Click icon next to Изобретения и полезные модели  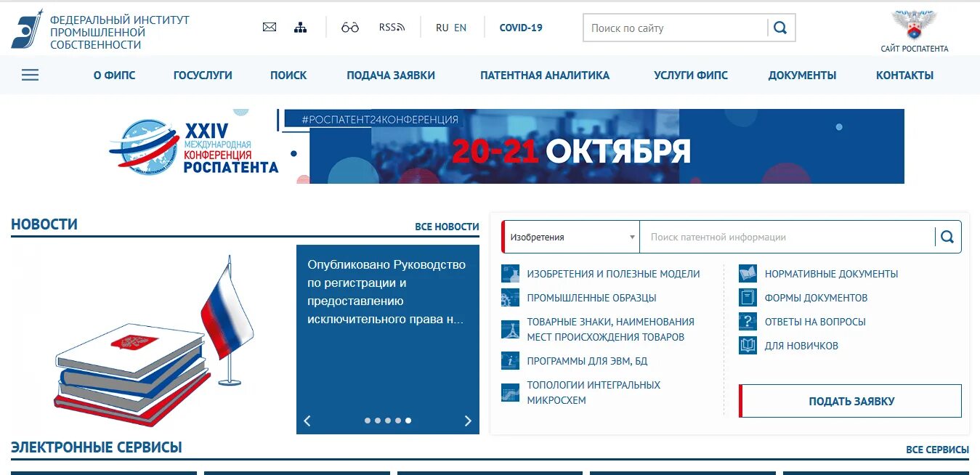coord(510,274)
